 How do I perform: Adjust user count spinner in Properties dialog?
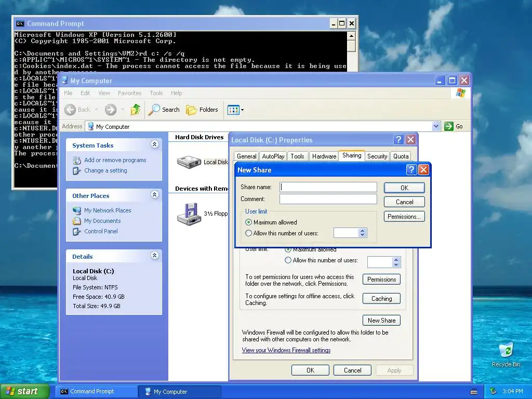click(x=396, y=262)
